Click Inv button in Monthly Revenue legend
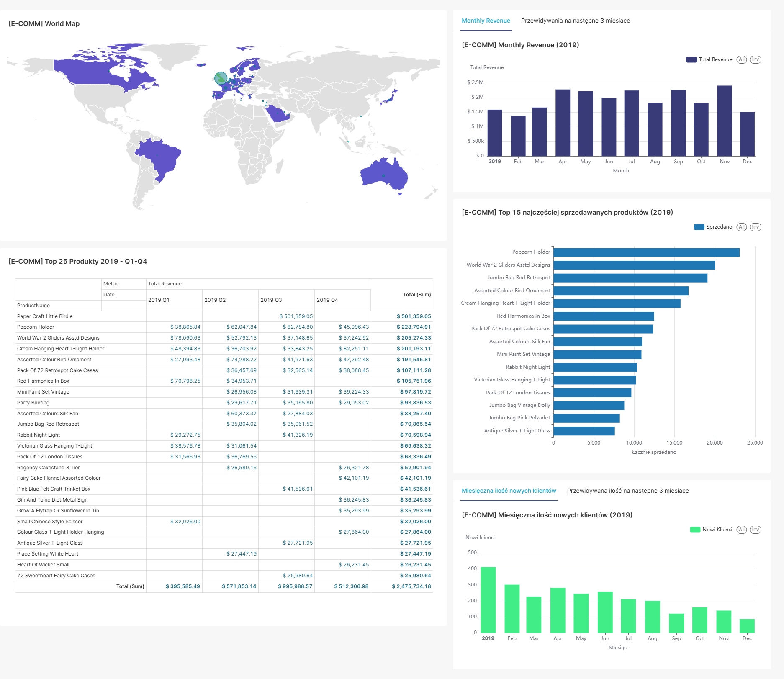Image resolution: width=784 pixels, height=679 pixels. [755, 59]
